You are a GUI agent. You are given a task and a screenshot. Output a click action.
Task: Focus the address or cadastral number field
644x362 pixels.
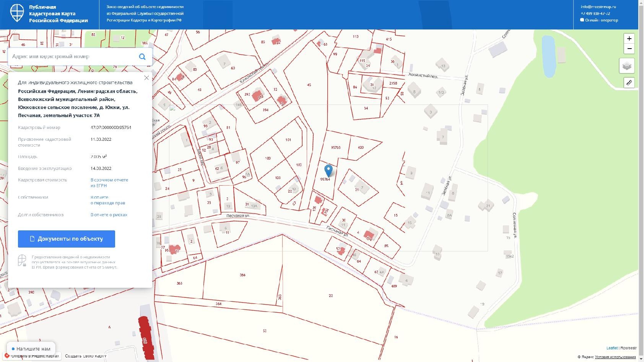(x=73, y=57)
